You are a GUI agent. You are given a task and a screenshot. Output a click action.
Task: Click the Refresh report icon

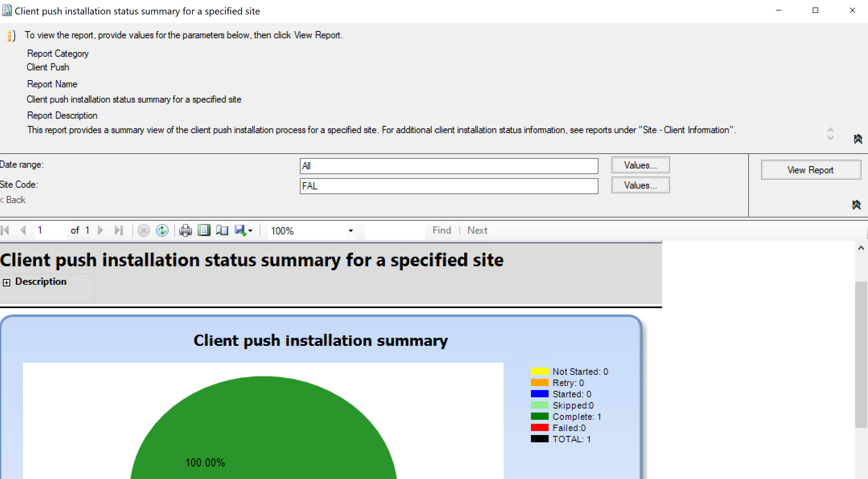(162, 231)
